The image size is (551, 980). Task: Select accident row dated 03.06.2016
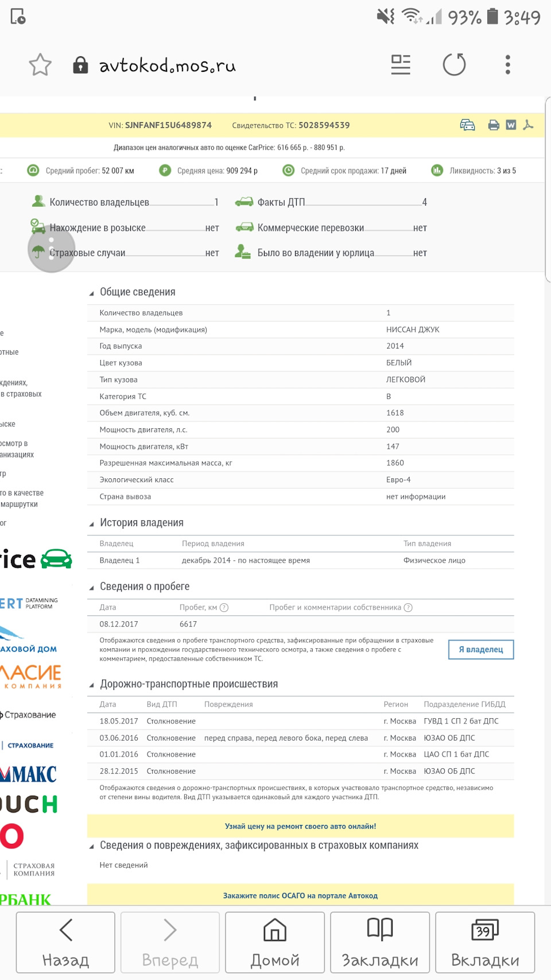[301, 738]
